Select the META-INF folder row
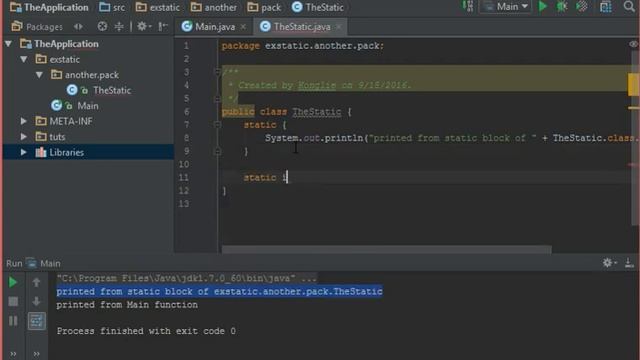This screenshot has height=360, width=640. [x=88, y=121]
